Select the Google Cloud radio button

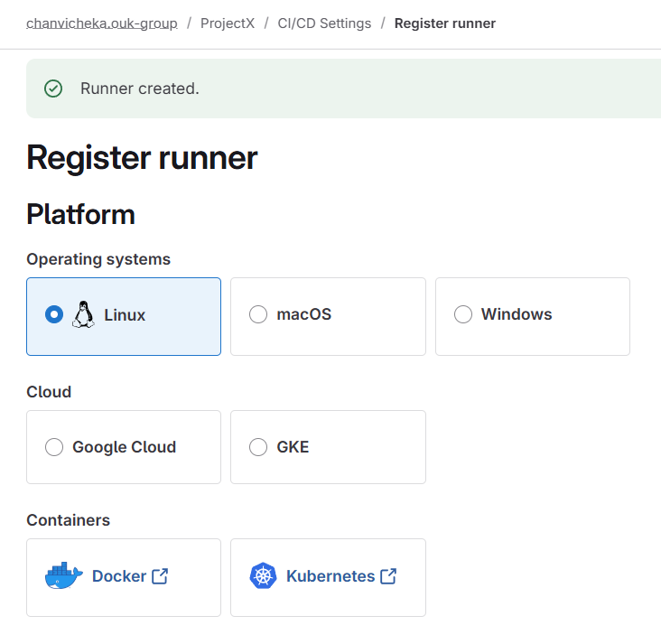pos(54,447)
